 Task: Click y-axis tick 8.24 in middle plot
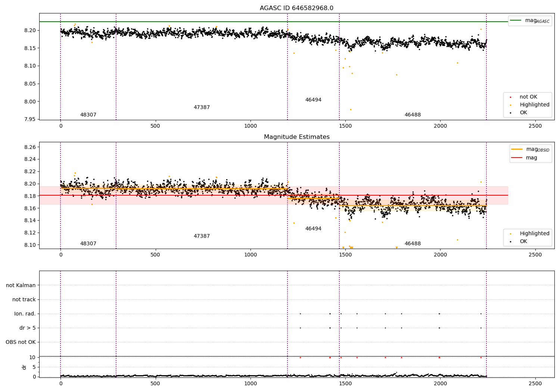(x=30, y=159)
